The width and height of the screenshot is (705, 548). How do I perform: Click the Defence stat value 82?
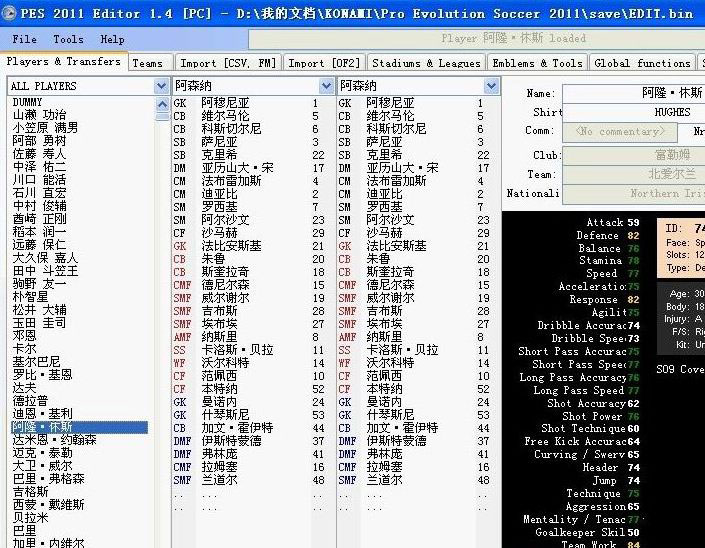click(x=634, y=236)
